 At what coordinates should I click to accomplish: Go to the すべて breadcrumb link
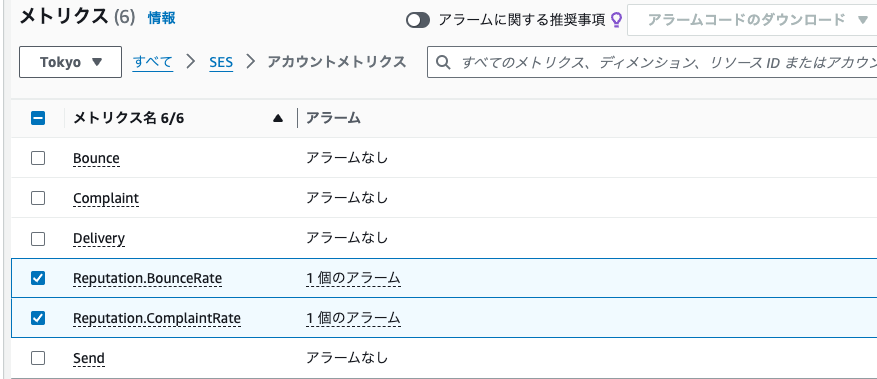(153, 62)
